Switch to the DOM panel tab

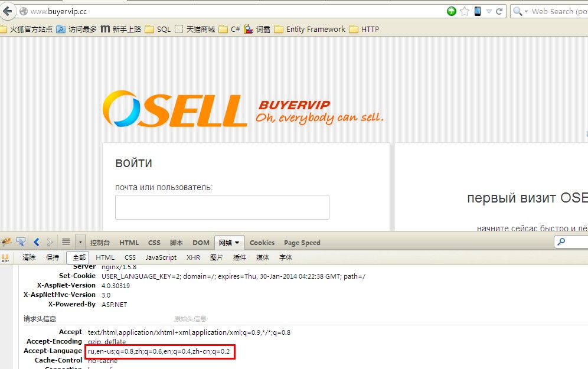[x=201, y=243]
